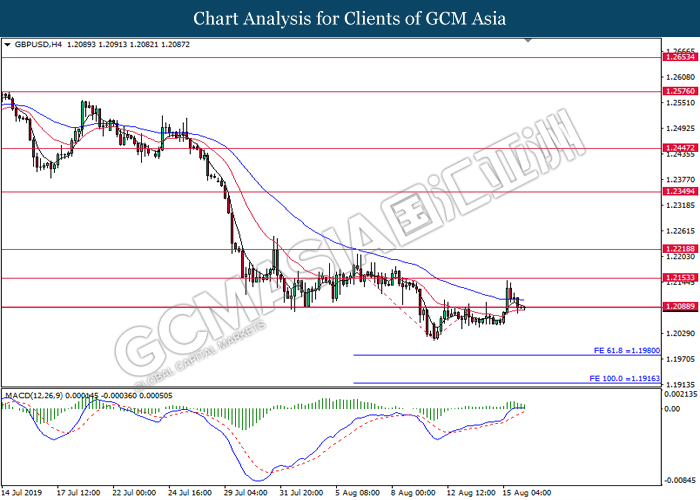
Task: Click the 22 Jul 00:00 time label
Action: pyautogui.click(x=134, y=493)
